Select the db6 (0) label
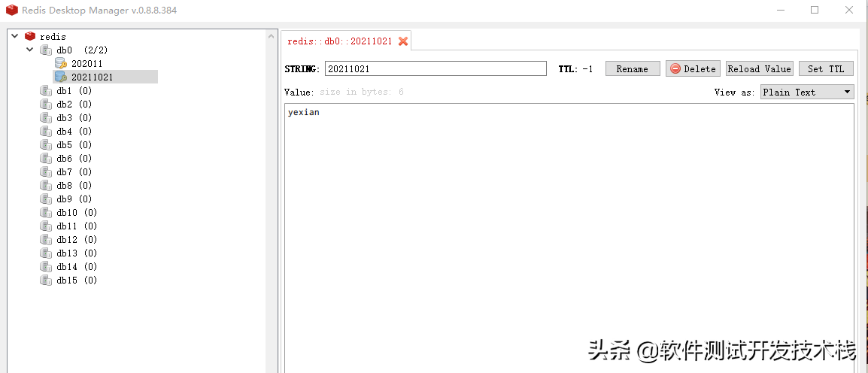 point(74,158)
